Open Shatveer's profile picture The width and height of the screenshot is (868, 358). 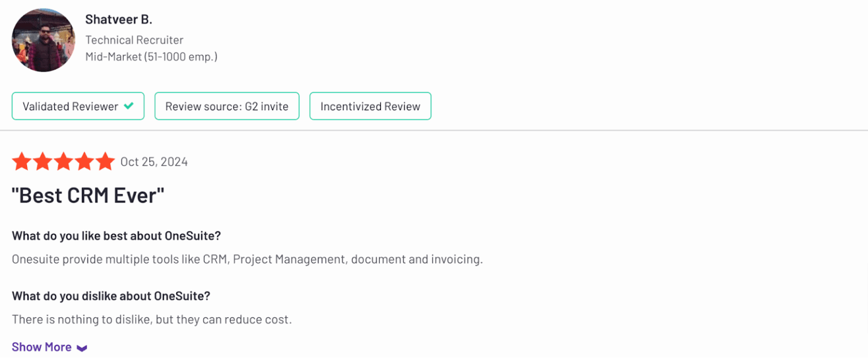tap(44, 40)
